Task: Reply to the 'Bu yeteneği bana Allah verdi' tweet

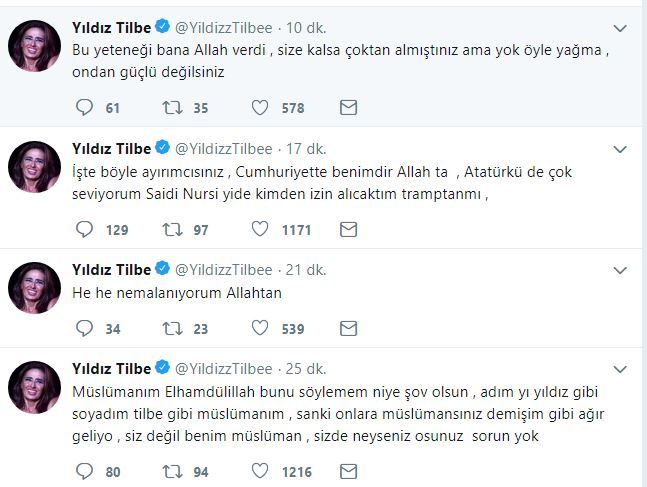Action: tap(85, 107)
